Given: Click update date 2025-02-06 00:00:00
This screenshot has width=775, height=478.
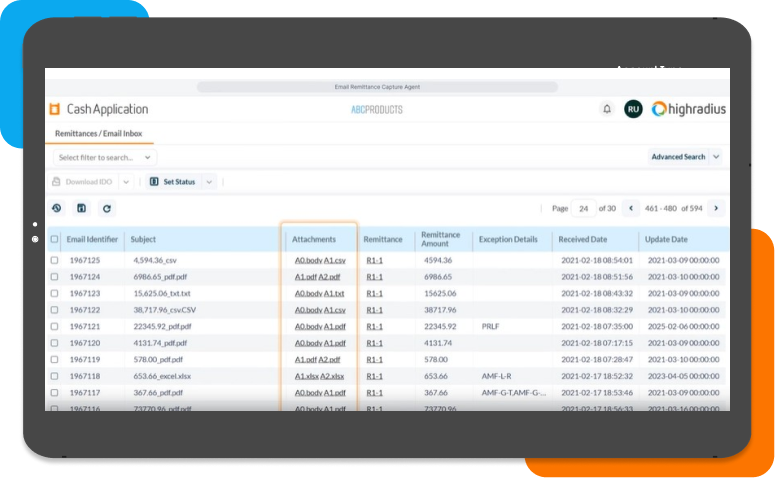Looking at the screenshot, I should point(683,327).
